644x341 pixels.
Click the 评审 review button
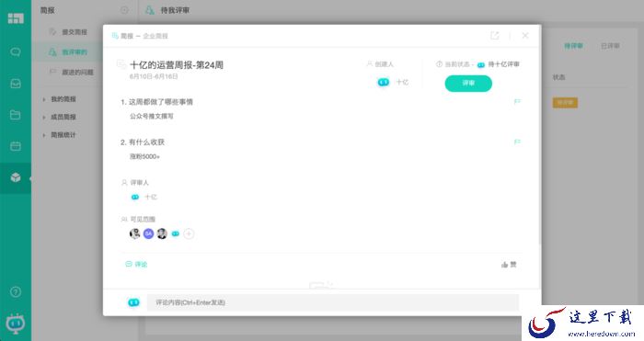point(468,84)
